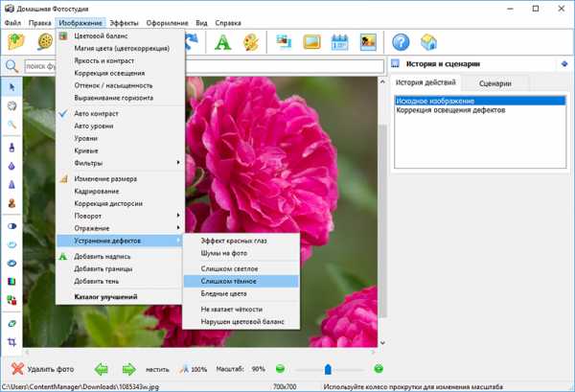The image size is (575, 392).
Task: Go to next photo with green right arrow
Action: point(128,369)
